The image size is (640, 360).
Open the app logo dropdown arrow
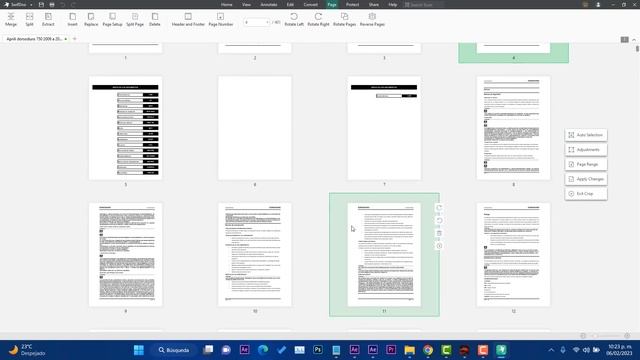click(31, 5)
